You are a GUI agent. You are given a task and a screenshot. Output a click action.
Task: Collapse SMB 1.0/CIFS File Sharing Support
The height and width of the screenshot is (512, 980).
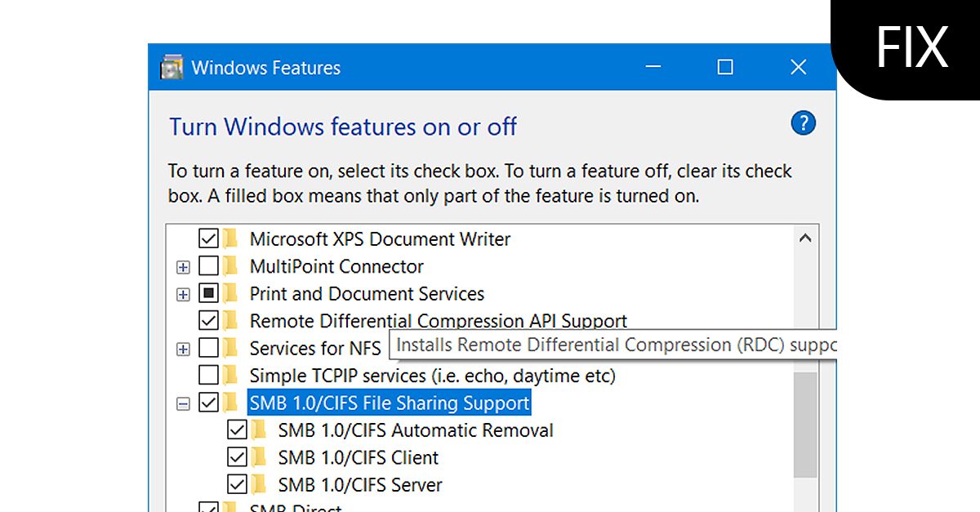coord(182,403)
